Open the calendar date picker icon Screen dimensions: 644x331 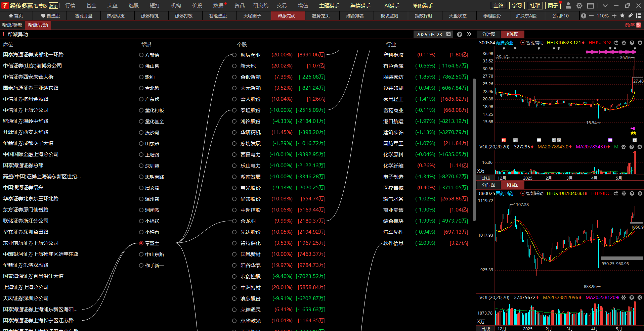point(448,34)
